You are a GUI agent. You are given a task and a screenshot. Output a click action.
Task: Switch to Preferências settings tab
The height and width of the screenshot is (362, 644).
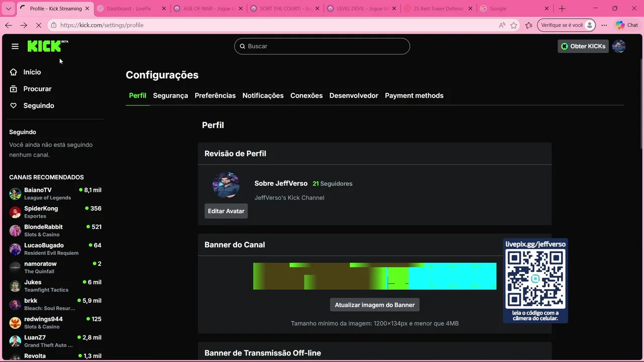[x=215, y=96]
